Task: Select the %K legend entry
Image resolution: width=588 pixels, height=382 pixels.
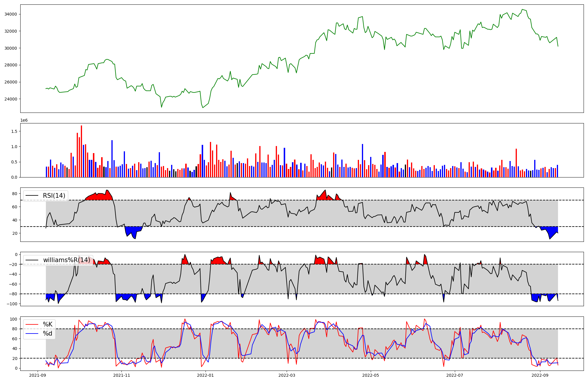Action: (x=48, y=324)
